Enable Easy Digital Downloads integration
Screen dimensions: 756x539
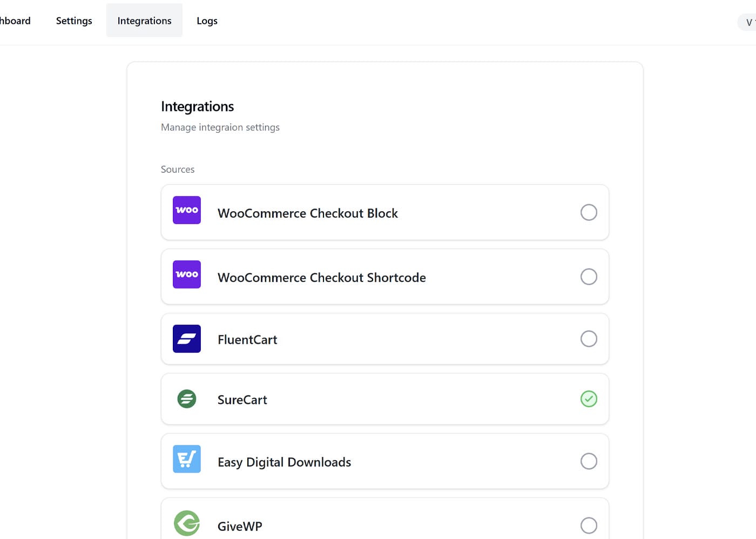pyautogui.click(x=589, y=461)
